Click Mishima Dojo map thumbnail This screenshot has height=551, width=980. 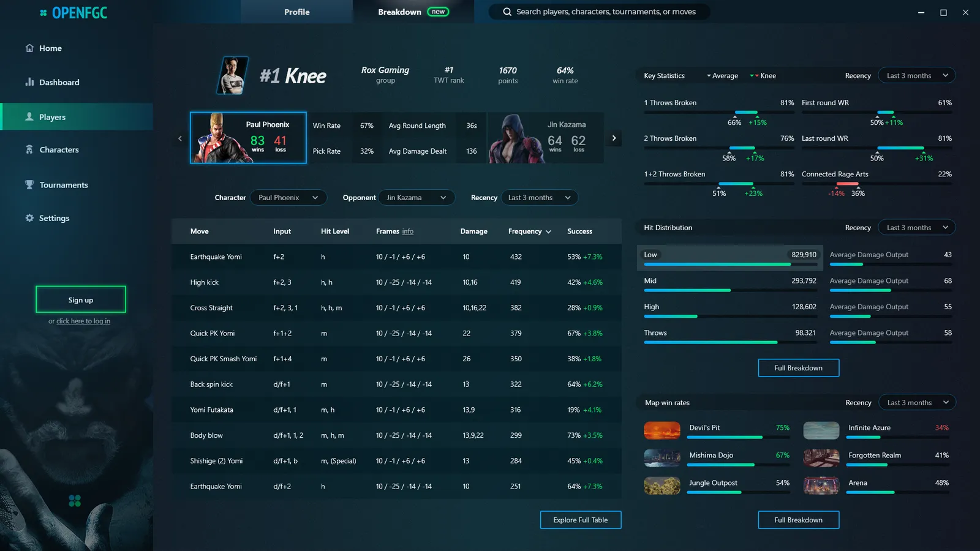click(x=662, y=458)
